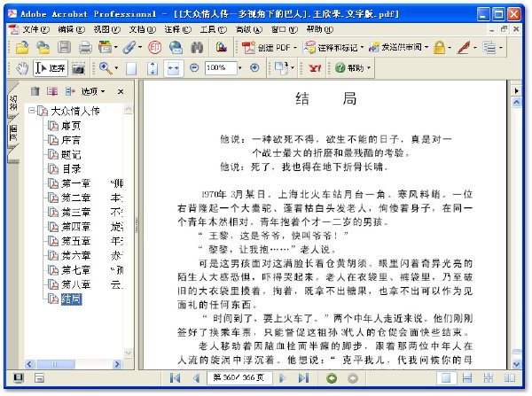Click the Continuous Facing layout icon

click(x=489, y=377)
